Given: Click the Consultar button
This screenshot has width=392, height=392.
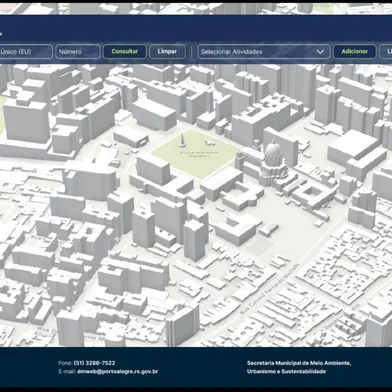Looking at the screenshot, I should pyautogui.click(x=125, y=52).
